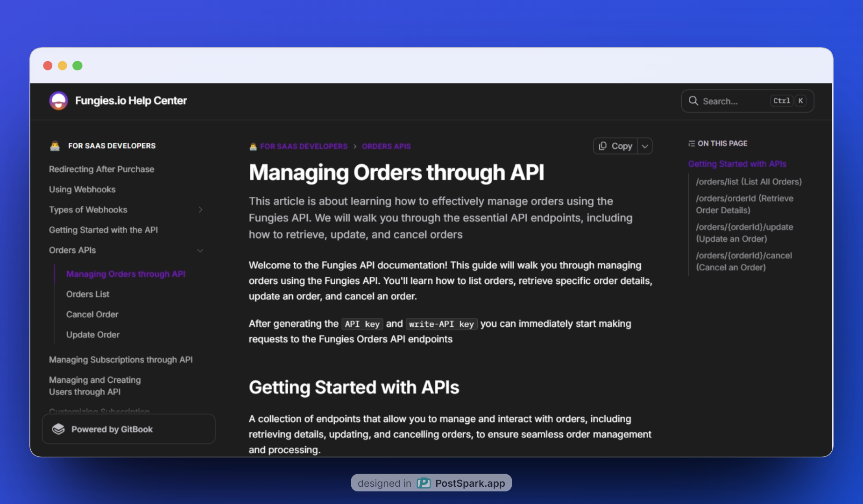Select Managing Orders through API in sidebar
The width and height of the screenshot is (863, 504).
(126, 274)
